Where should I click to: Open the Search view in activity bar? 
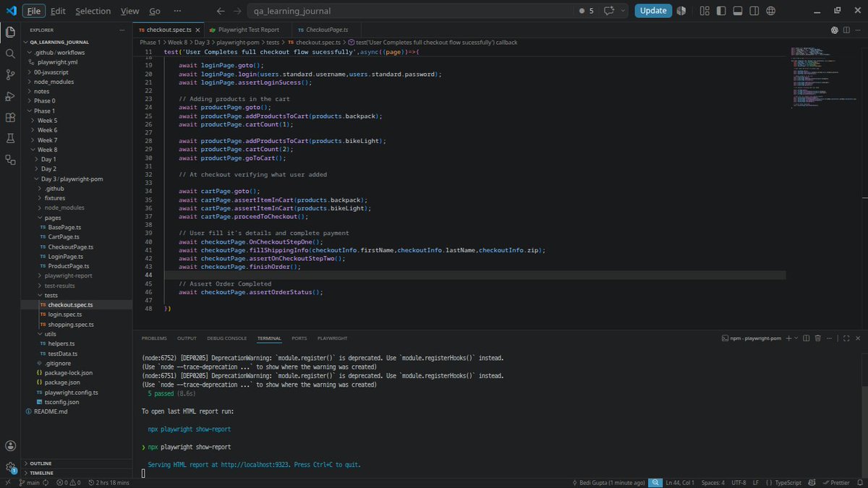coord(10,53)
